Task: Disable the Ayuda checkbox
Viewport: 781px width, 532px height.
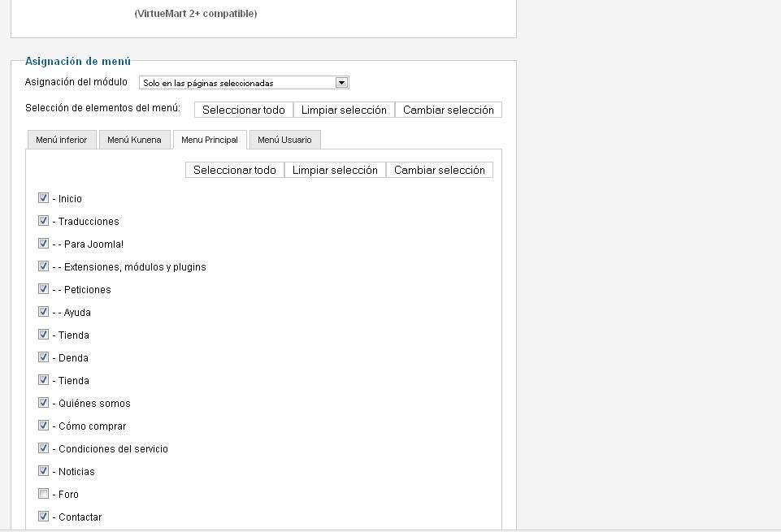Action: (x=43, y=312)
